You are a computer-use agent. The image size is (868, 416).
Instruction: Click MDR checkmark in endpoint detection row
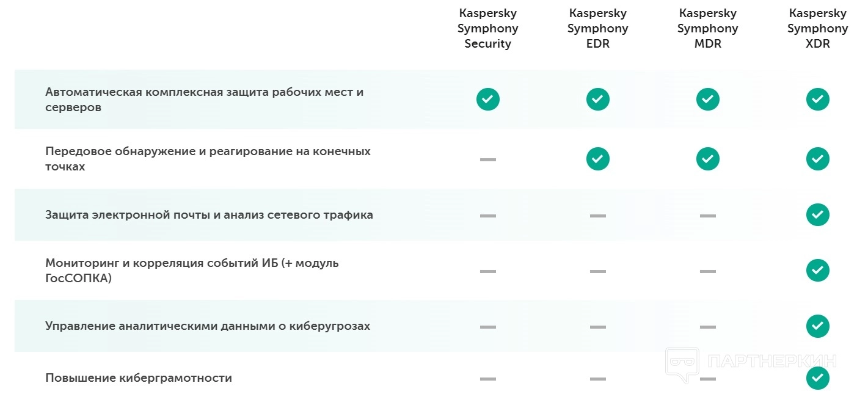(x=707, y=159)
